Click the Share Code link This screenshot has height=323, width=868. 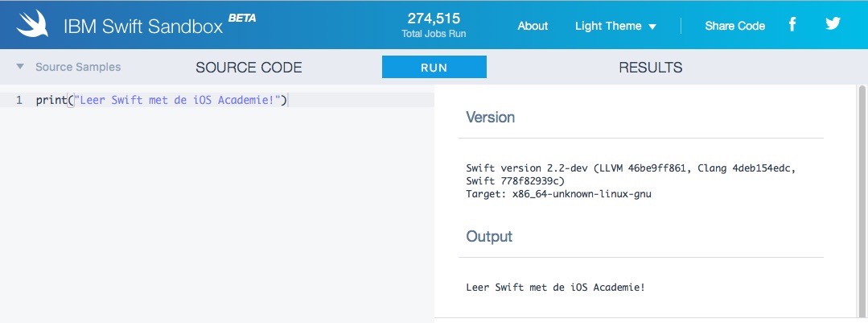(x=734, y=26)
